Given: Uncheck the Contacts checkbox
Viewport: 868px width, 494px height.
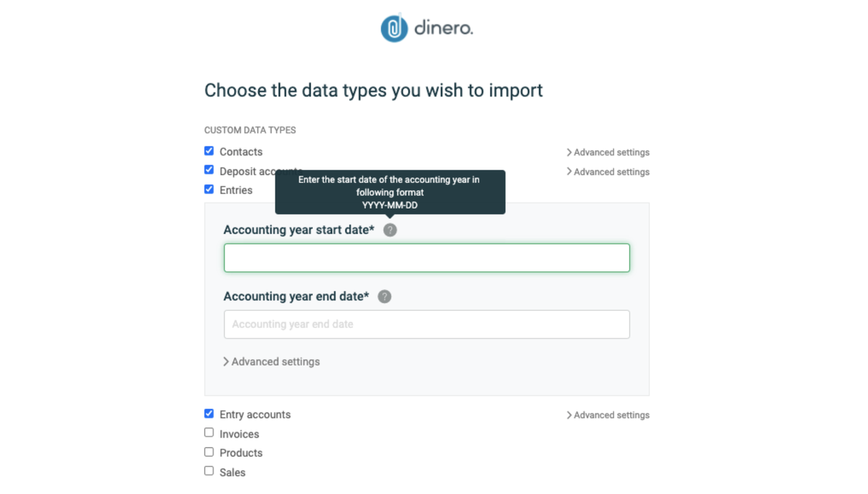Looking at the screenshot, I should tap(209, 151).
